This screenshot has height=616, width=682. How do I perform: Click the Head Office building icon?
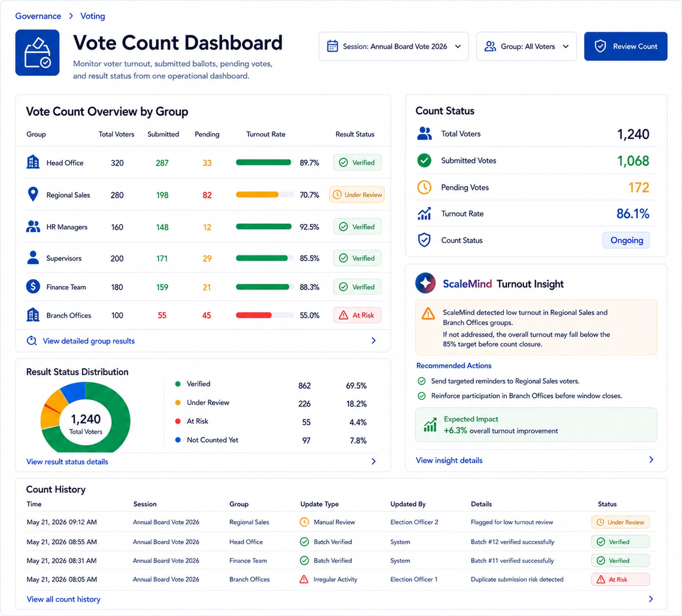pos(33,162)
